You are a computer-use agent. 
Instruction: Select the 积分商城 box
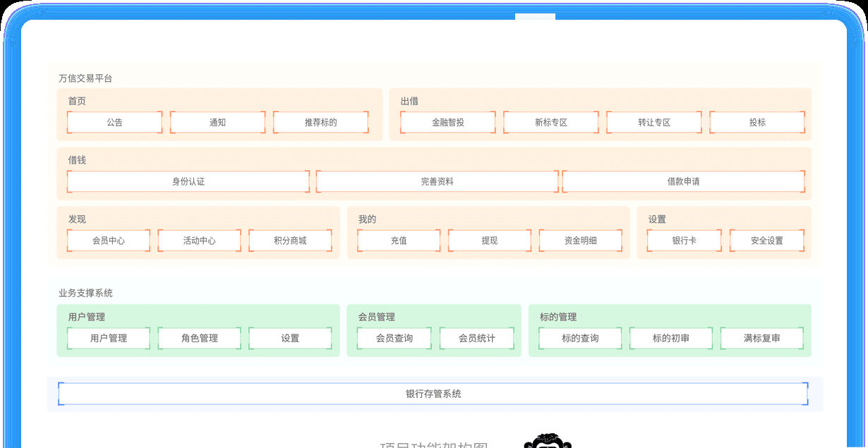click(x=290, y=240)
